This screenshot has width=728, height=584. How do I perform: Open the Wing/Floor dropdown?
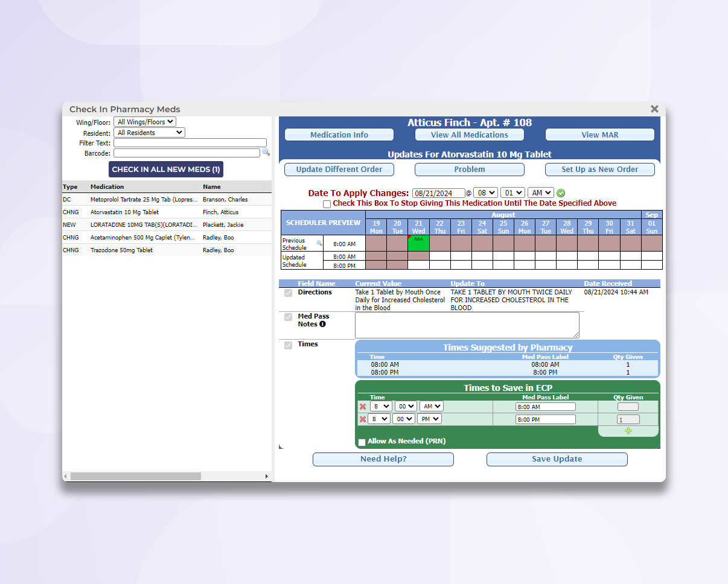[x=144, y=121]
